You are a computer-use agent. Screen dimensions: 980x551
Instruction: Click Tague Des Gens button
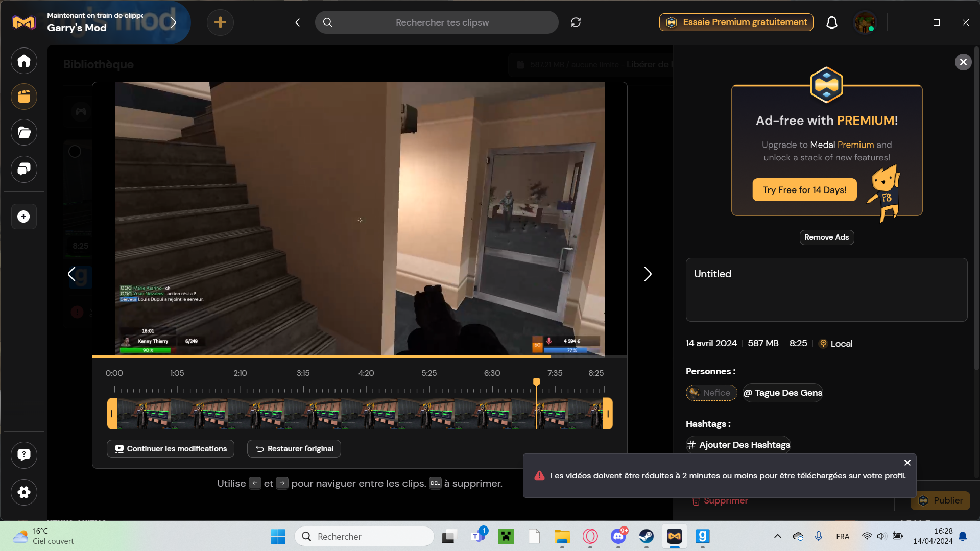tap(782, 393)
